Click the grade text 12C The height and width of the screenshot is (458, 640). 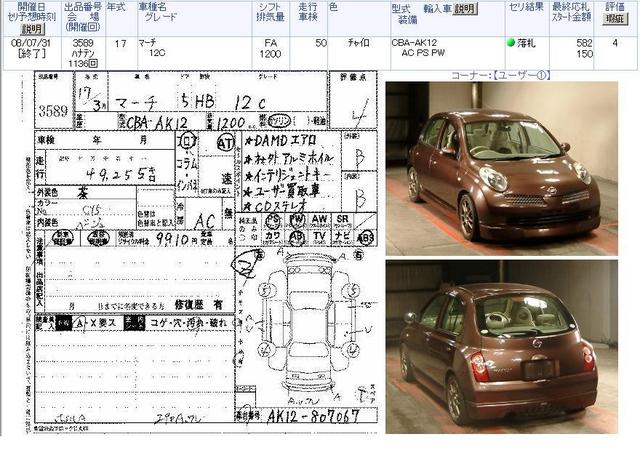coord(157,53)
